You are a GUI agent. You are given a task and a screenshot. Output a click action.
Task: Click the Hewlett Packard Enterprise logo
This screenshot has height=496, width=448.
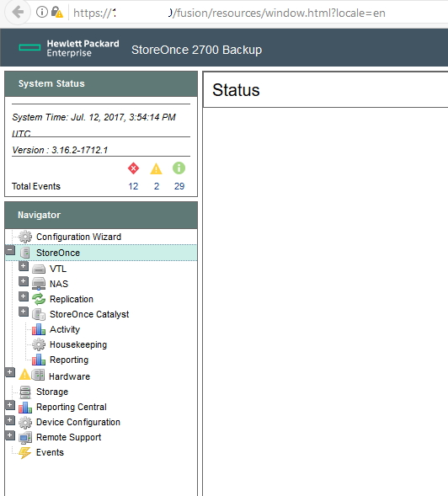coord(69,48)
